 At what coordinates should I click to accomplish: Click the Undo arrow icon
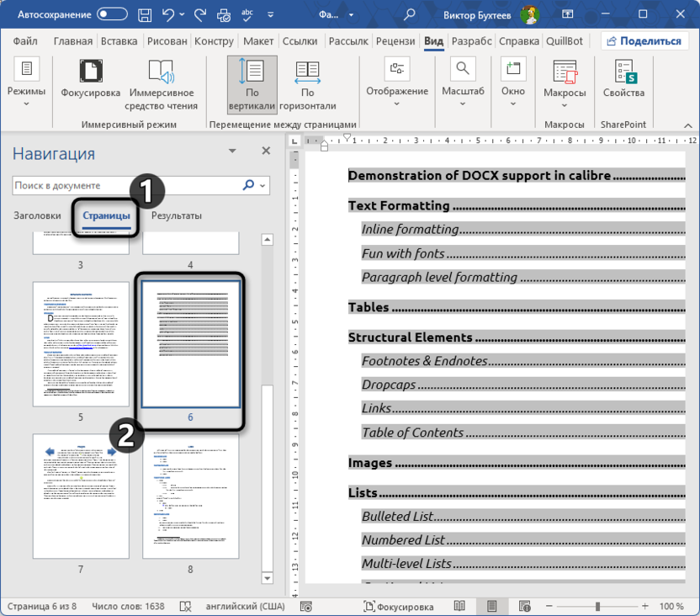168,15
